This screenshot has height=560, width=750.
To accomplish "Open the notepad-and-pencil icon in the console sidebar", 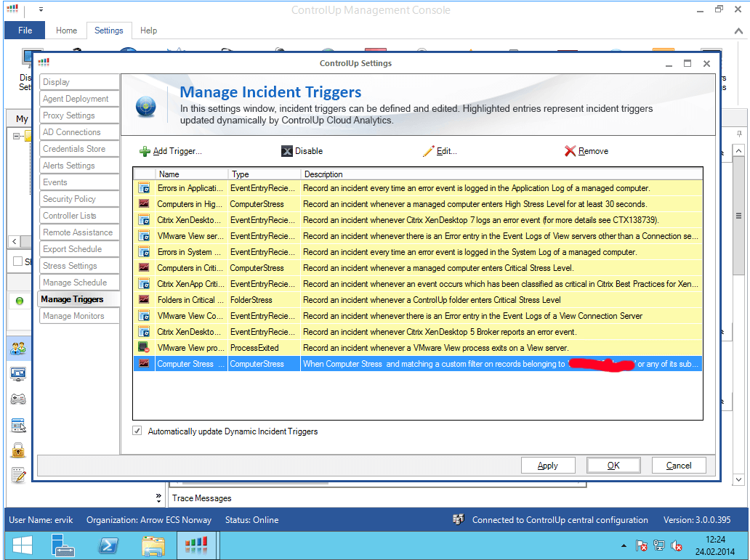I will 18,475.
